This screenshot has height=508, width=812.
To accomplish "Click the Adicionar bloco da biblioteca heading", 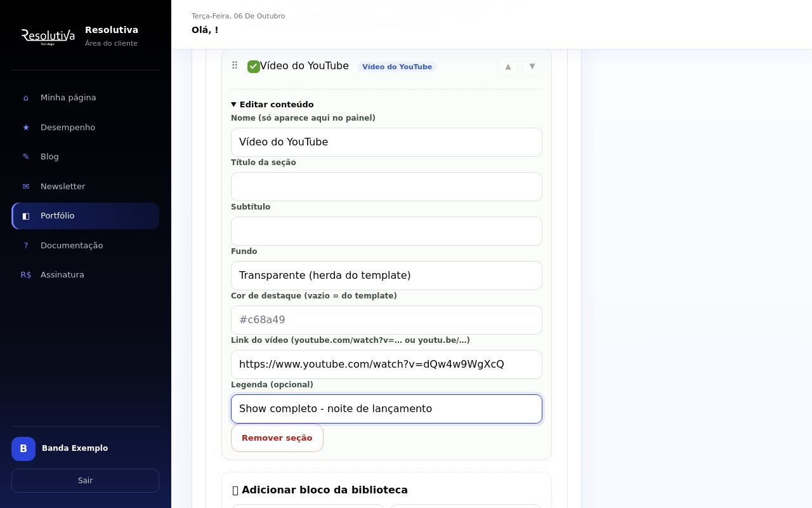I will point(320,490).
